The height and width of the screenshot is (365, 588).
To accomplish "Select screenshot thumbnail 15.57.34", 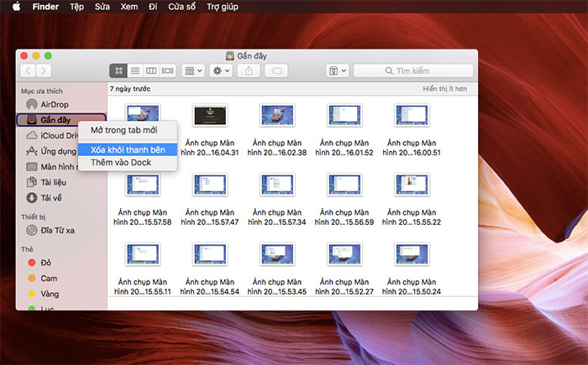I will [277, 185].
